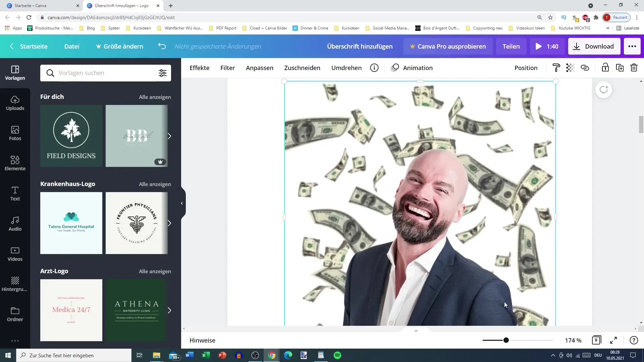Toggle the link/hyperlink icon in toolbar

tap(585, 68)
